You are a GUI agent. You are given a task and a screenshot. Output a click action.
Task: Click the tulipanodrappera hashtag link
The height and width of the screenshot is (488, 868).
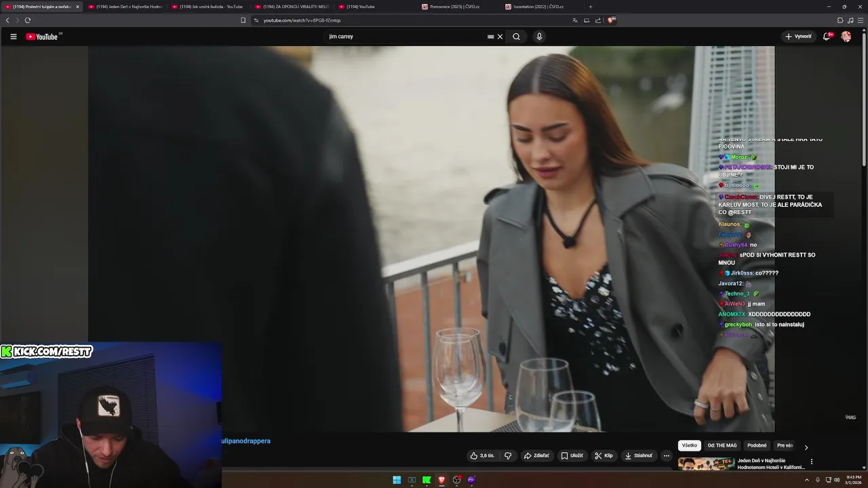point(246,441)
